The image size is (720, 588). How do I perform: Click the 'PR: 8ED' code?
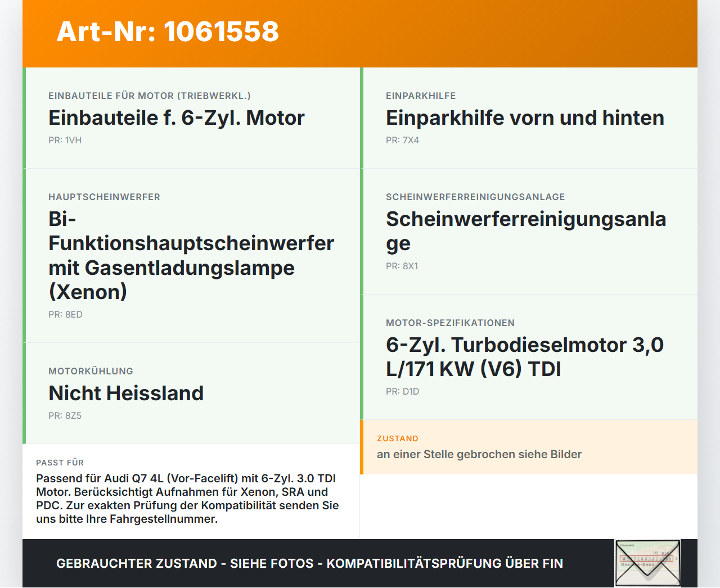(x=66, y=314)
